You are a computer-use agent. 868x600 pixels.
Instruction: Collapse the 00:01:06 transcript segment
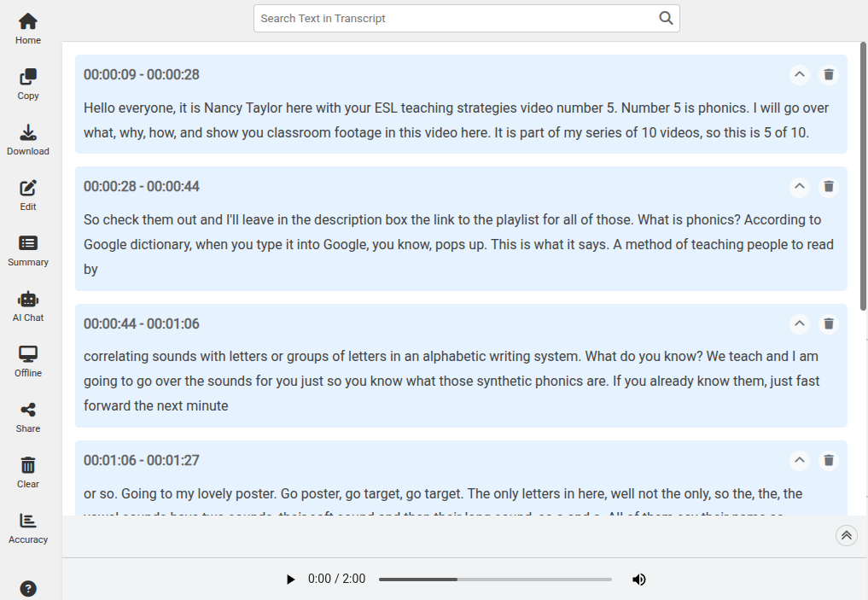[799, 460]
